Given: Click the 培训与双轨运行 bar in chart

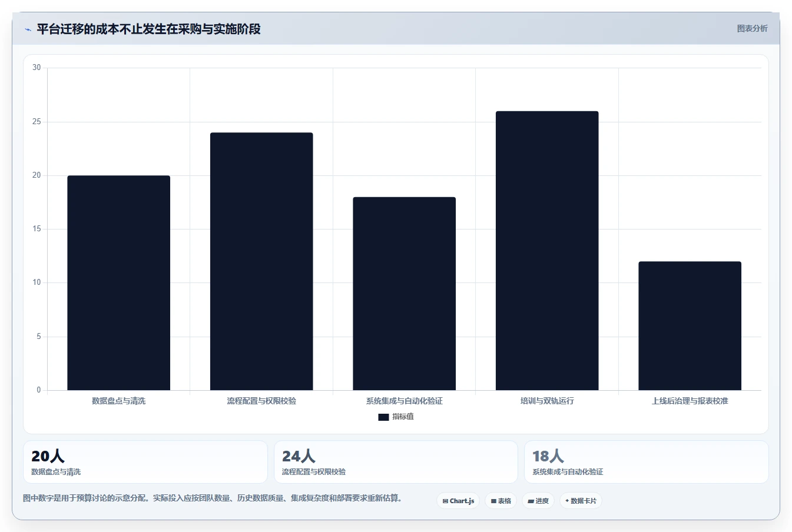Looking at the screenshot, I should coord(547,251).
